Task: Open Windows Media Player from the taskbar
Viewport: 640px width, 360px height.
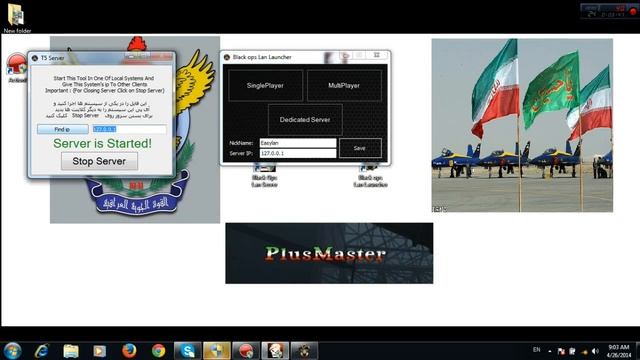Action: point(100,351)
